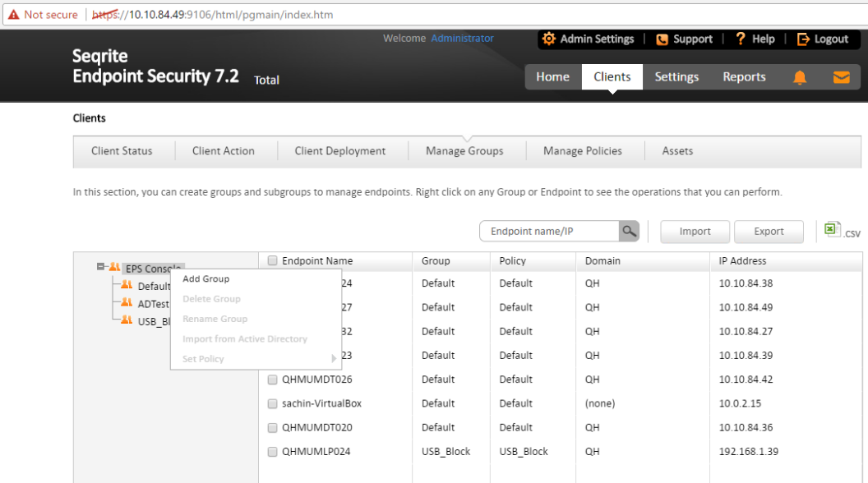
Task: Focus the Endpoint name/IP search field
Action: pos(549,232)
